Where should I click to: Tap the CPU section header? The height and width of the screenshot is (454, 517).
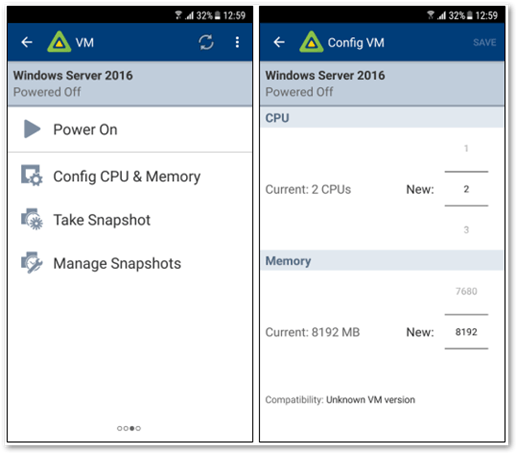tap(382, 118)
